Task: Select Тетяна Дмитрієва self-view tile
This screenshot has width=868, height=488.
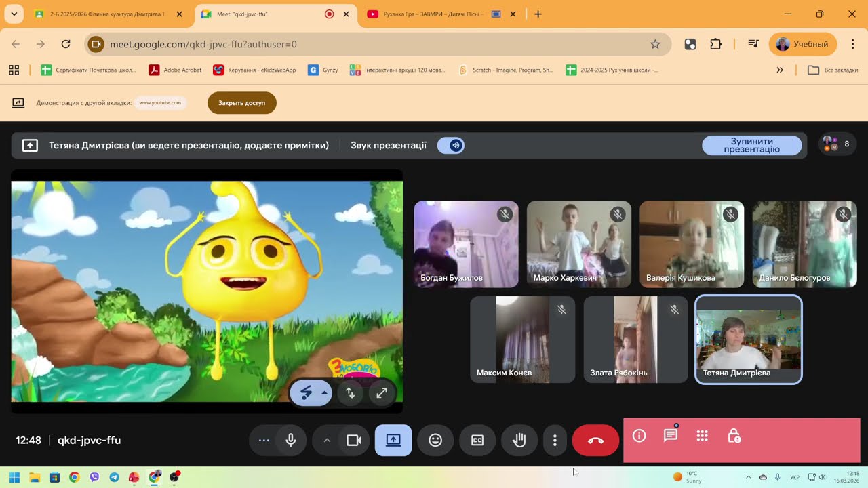Action: pos(749,339)
